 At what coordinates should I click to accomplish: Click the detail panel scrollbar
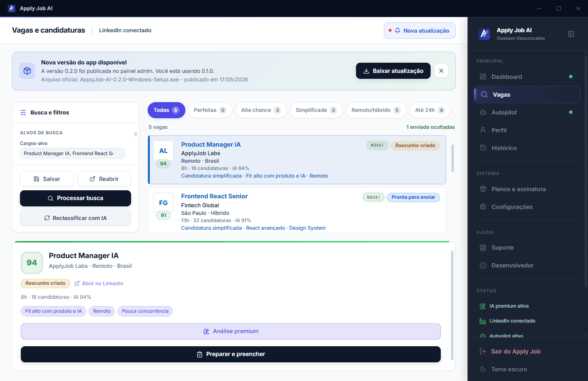click(452, 305)
